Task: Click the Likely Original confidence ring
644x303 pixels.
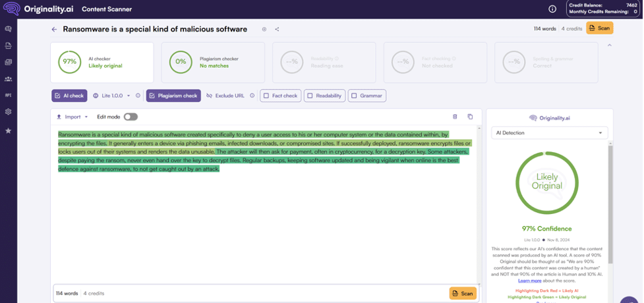Action: (547, 182)
